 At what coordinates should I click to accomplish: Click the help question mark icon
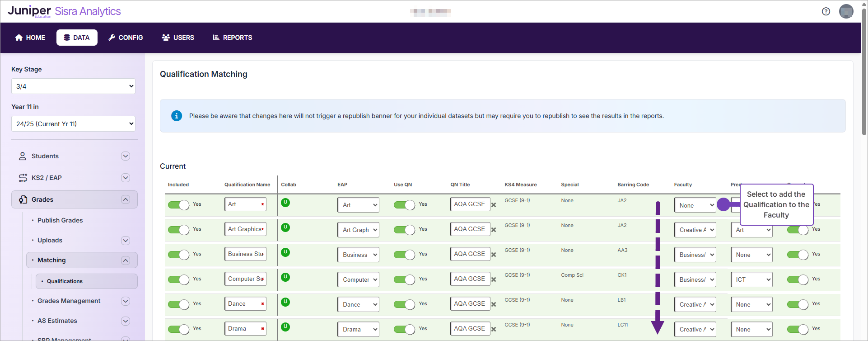[826, 11]
